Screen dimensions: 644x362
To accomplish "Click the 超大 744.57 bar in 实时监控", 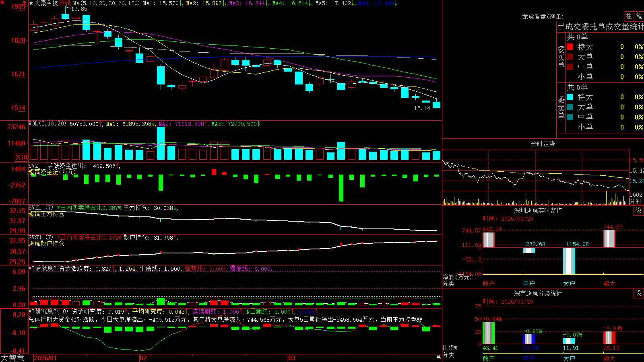I will pos(609,239).
